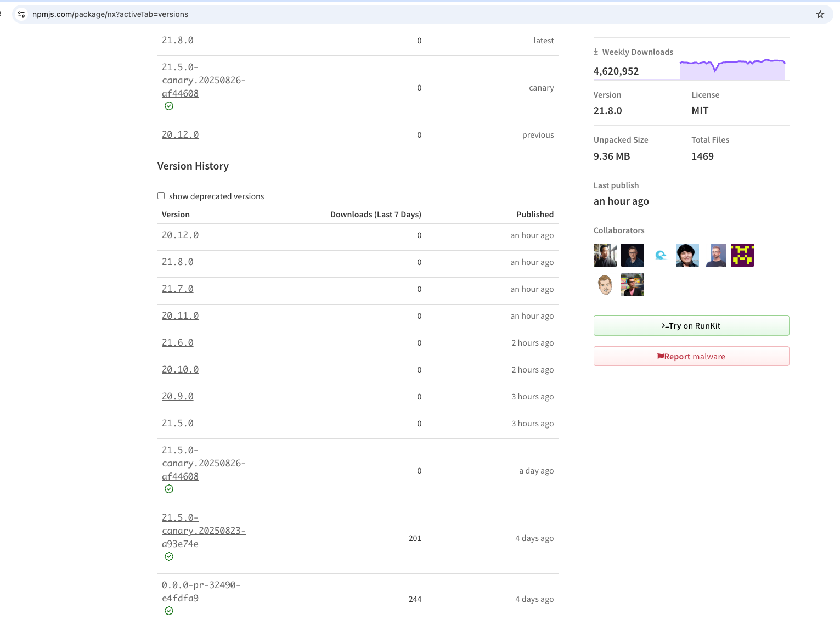Select the 201 downloads cell
This screenshot has width=840, height=631.
415,538
